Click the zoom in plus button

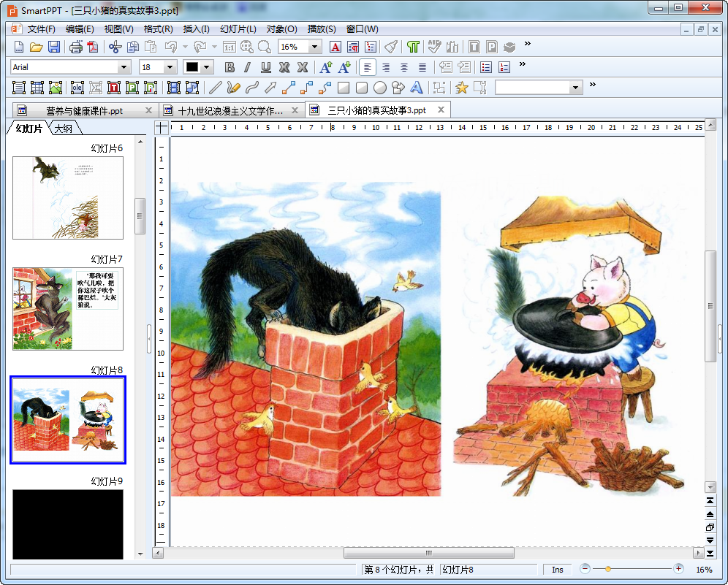[678, 569]
